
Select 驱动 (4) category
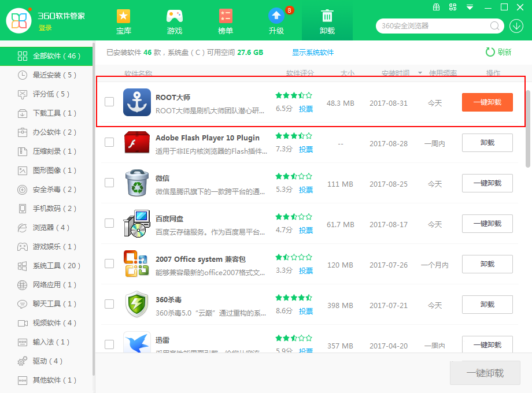[46, 361]
